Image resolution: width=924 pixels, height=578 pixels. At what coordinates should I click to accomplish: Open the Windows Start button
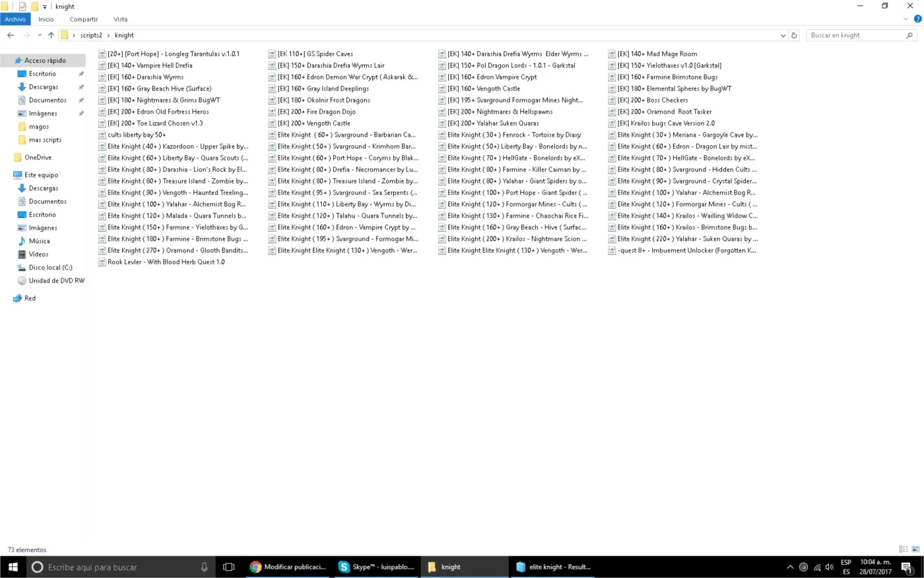click(x=13, y=567)
